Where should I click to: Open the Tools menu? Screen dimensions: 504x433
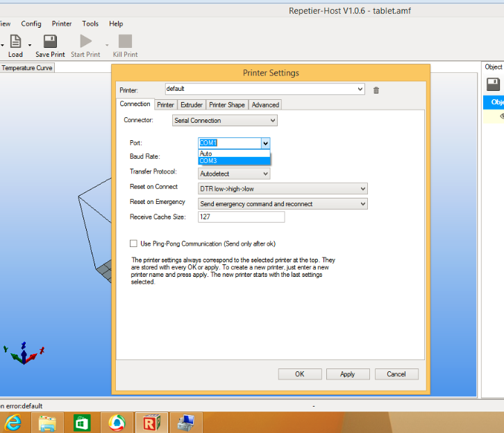pos(90,24)
